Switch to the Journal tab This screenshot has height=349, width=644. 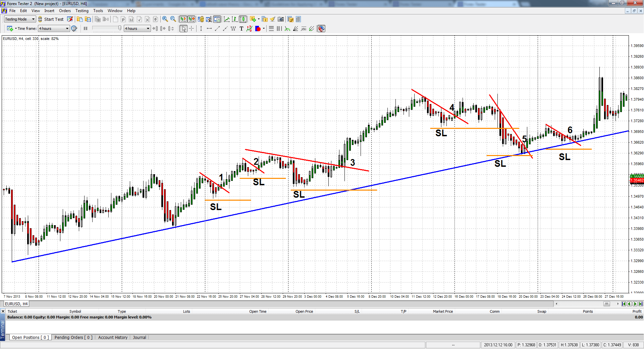click(139, 337)
